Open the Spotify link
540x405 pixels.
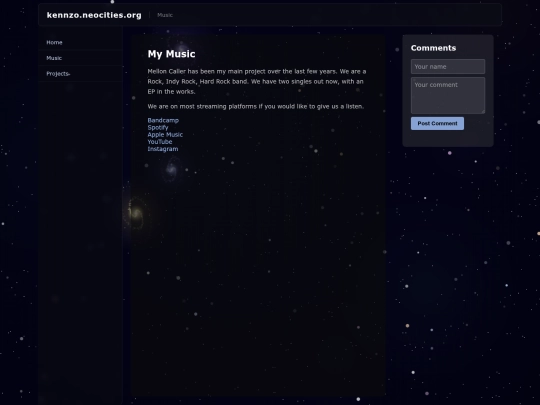pyautogui.click(x=158, y=127)
